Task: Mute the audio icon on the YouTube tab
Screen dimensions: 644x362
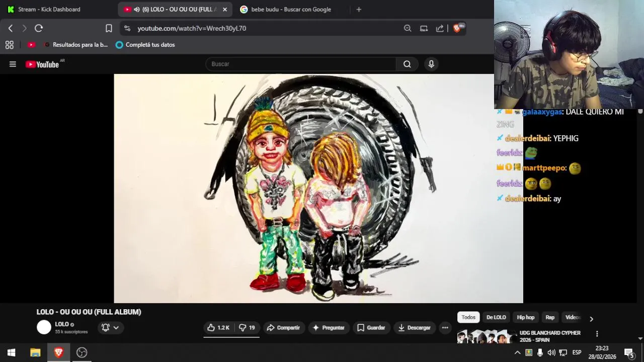Action: point(137,10)
